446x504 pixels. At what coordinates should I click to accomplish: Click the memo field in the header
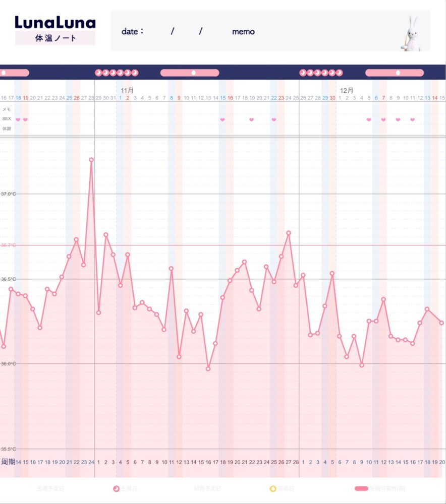(243, 32)
